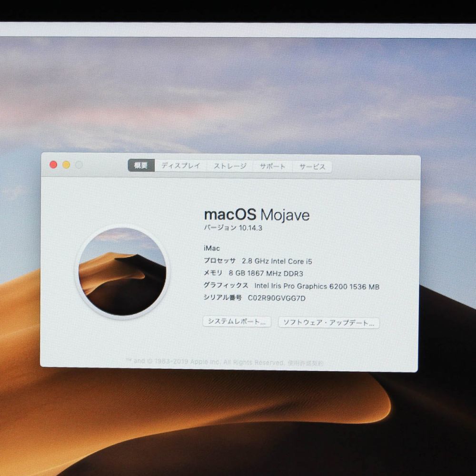Click Intel Iris Pro Graphics 6200 text
The height and width of the screenshot is (476, 476).
click(x=300, y=286)
